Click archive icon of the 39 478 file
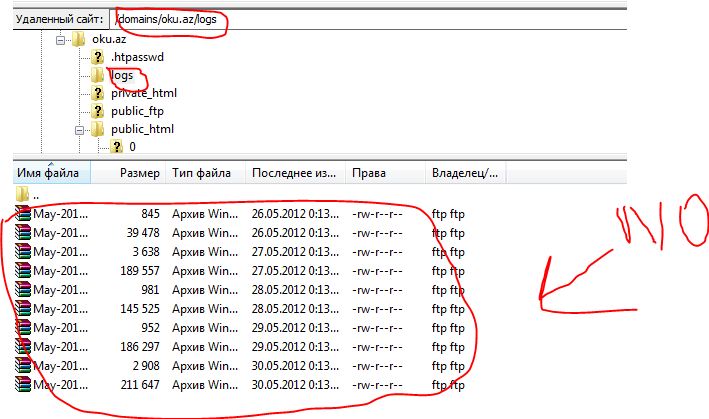This screenshot has width=709, height=419. [23, 232]
